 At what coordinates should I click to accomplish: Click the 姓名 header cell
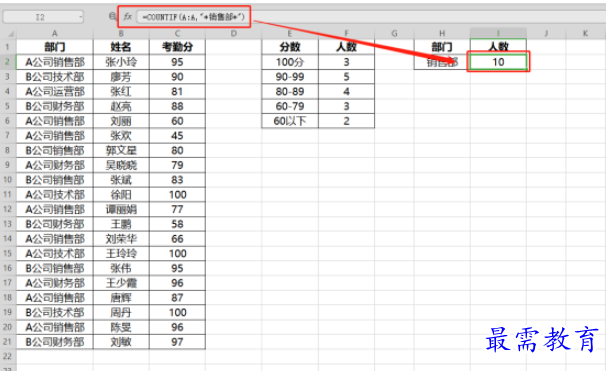121,47
